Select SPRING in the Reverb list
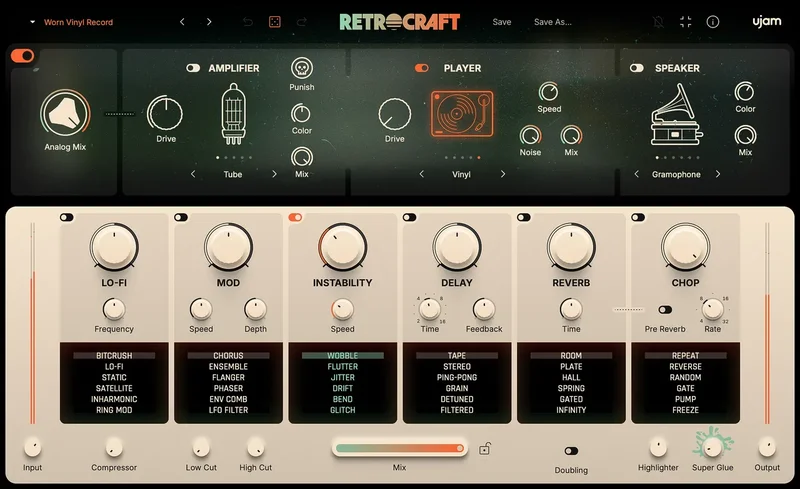The height and width of the screenshot is (489, 800). [571, 388]
